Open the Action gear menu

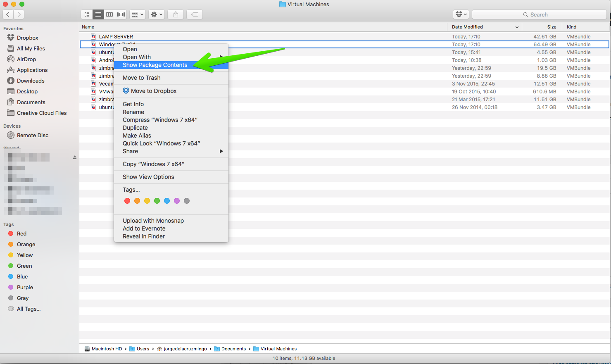tap(157, 14)
